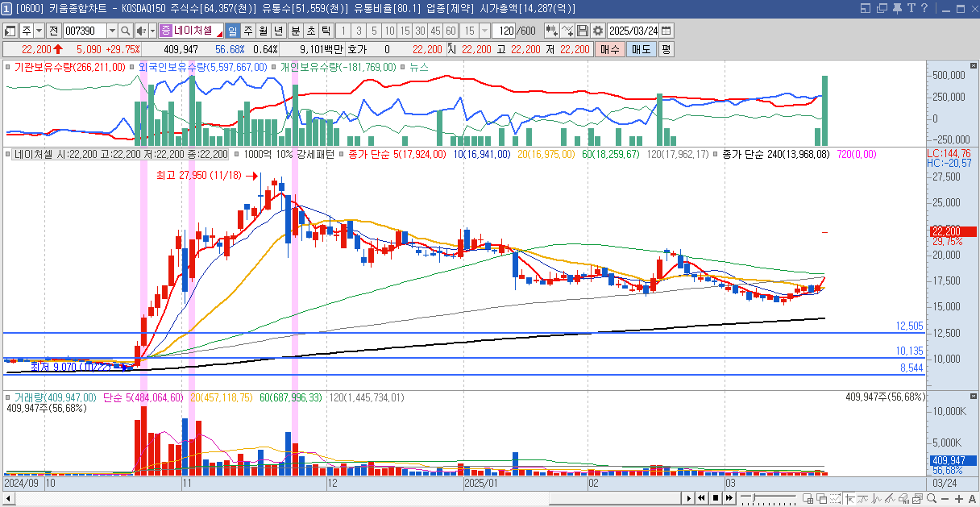Click the pencil drawing icon in bottom toolbar

tap(890, 499)
